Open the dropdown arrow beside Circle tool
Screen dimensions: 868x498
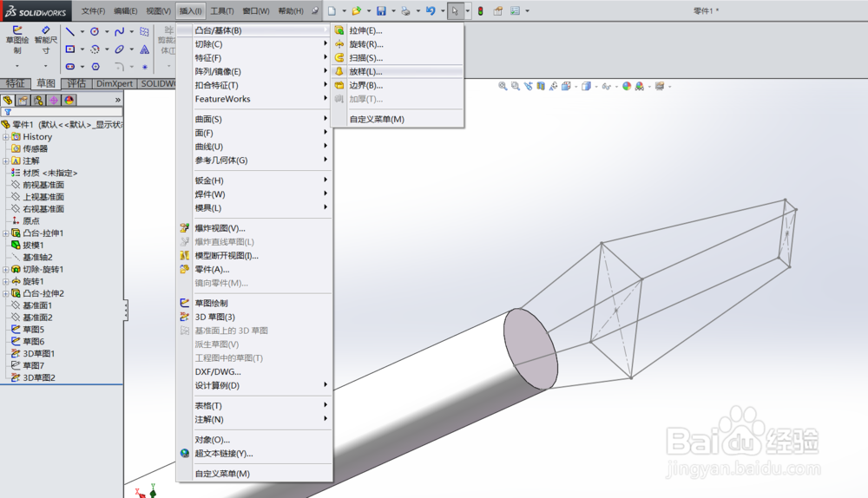[107, 31]
